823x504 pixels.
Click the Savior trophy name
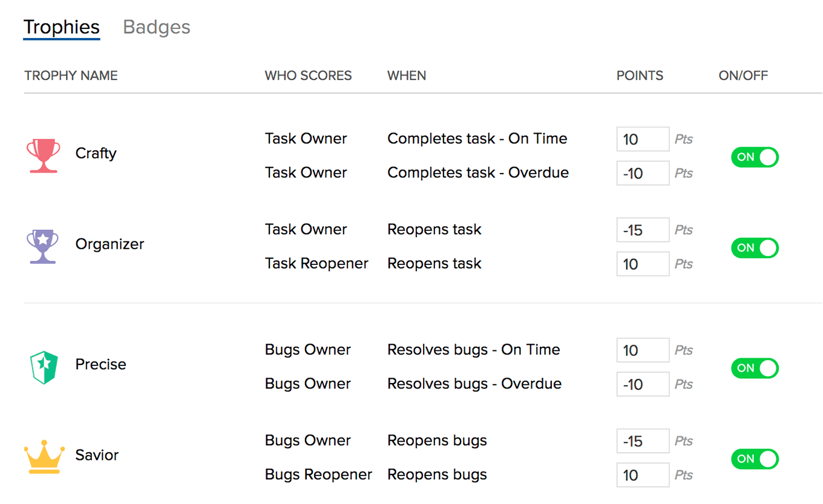pyautogui.click(x=97, y=455)
